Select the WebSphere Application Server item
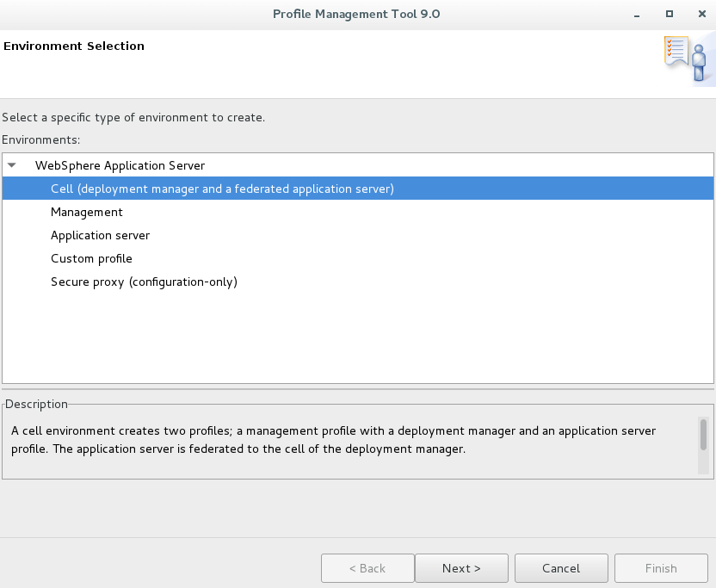716x588 pixels. [x=120, y=165]
